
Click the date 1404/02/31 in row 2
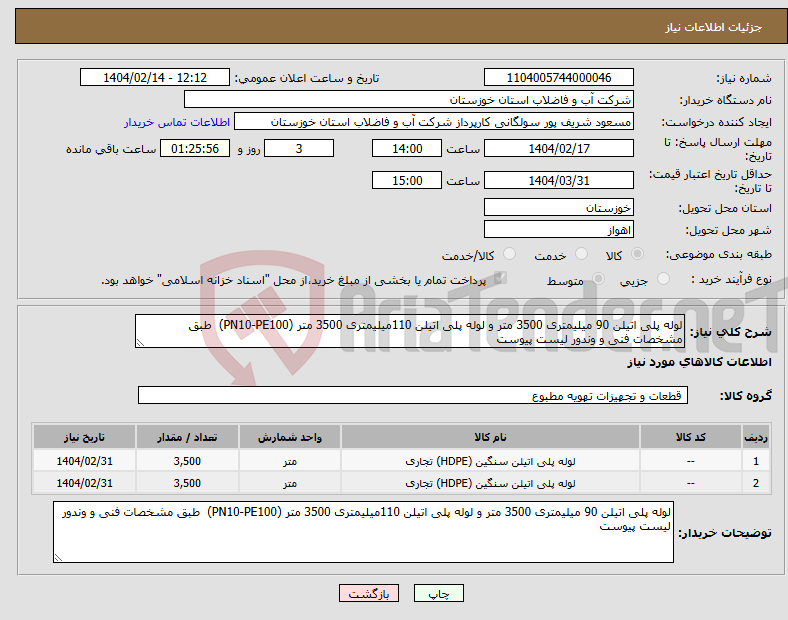(84, 483)
